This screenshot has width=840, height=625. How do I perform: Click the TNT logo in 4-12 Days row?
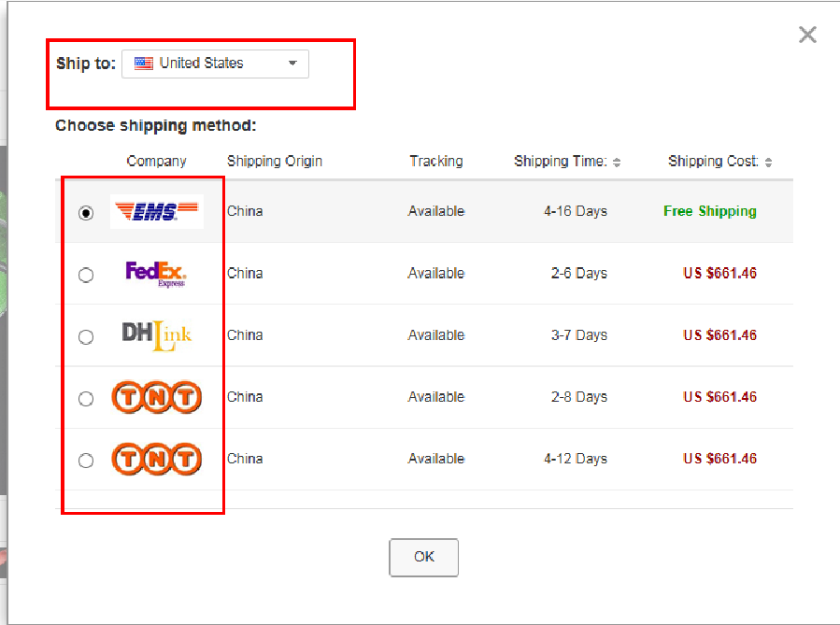click(156, 459)
